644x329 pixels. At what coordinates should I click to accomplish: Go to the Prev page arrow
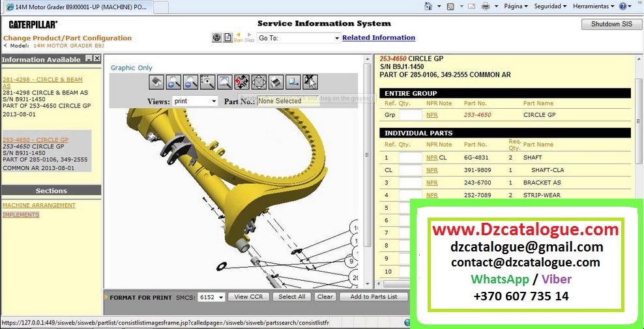[238, 37]
